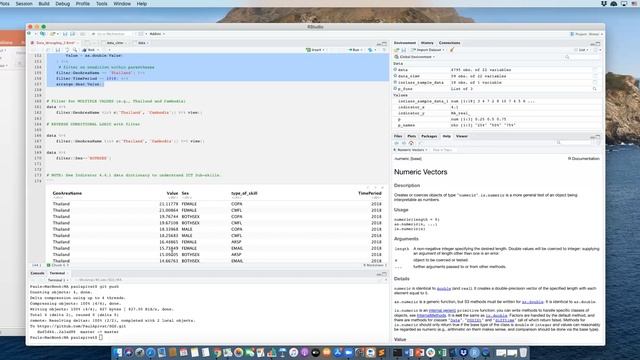Click the 21.11778 value cell

click(x=169, y=204)
